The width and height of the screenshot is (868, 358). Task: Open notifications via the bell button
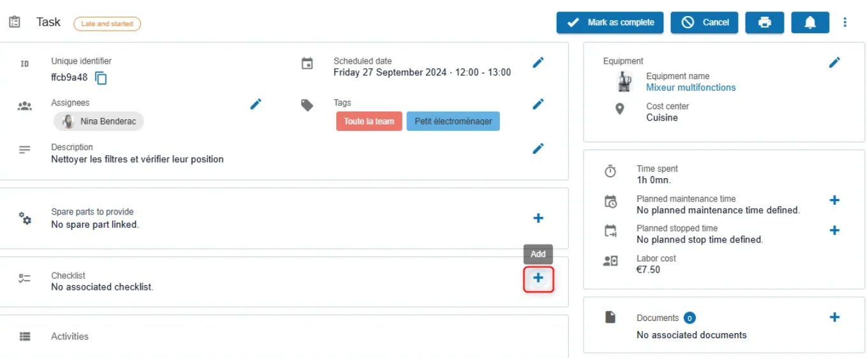click(x=810, y=22)
